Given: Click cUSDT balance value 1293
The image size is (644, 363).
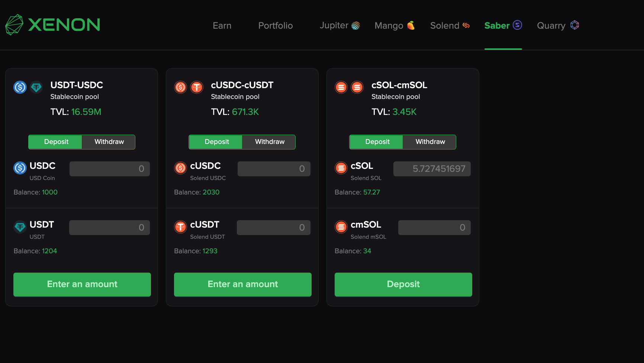Looking at the screenshot, I should (210, 251).
